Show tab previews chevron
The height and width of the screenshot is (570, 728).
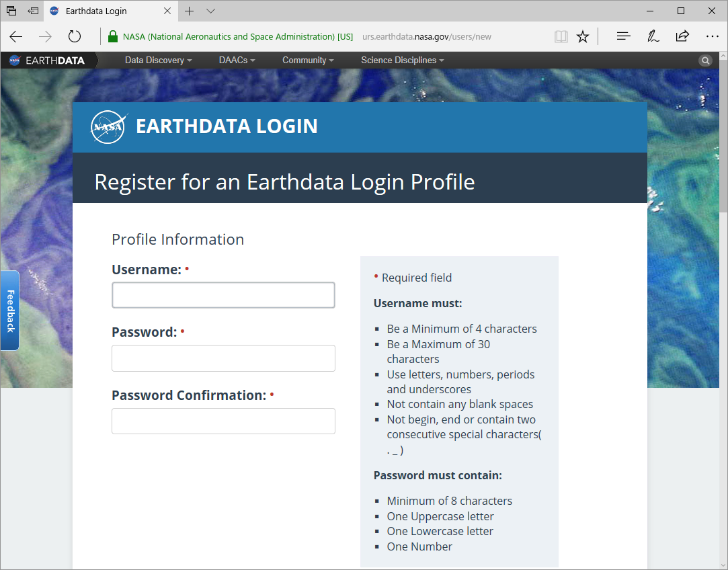(211, 11)
